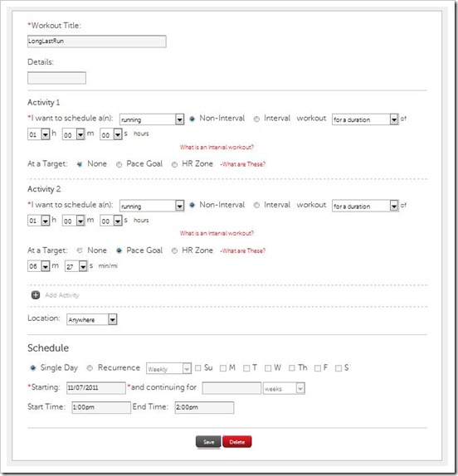Click the 'and continuing for' input field
Screen dimensions: 458x476
(231, 388)
